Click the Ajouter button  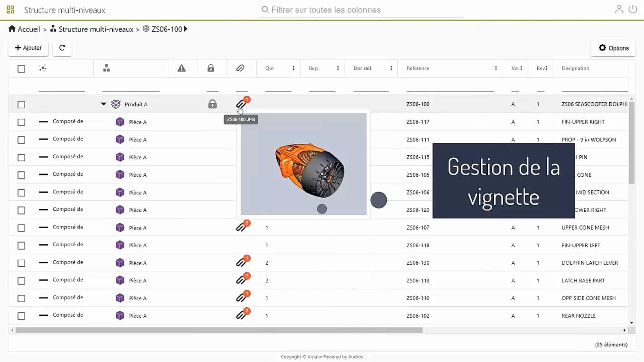point(28,48)
